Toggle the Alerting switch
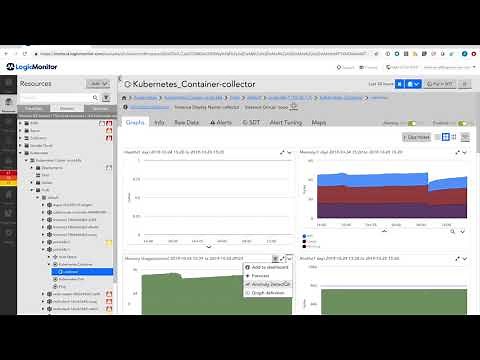480x360 pixels. click(x=412, y=123)
